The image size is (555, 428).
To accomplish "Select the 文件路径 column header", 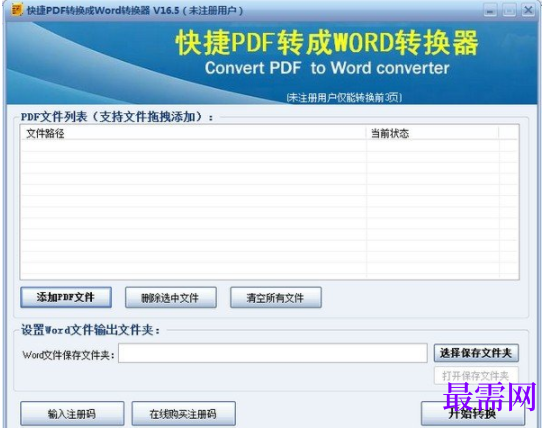I will 193,133.
